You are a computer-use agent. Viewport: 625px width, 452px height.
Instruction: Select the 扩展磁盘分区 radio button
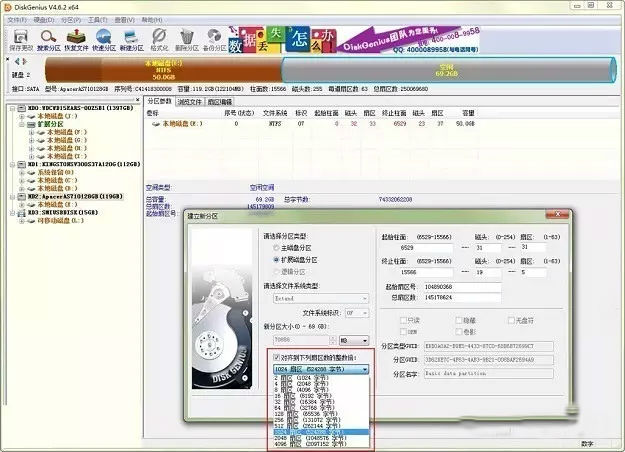click(x=276, y=260)
